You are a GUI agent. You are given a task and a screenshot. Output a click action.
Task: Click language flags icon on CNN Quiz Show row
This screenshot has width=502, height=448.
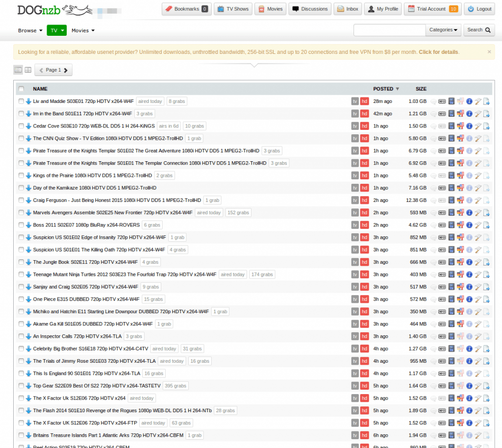click(460, 139)
